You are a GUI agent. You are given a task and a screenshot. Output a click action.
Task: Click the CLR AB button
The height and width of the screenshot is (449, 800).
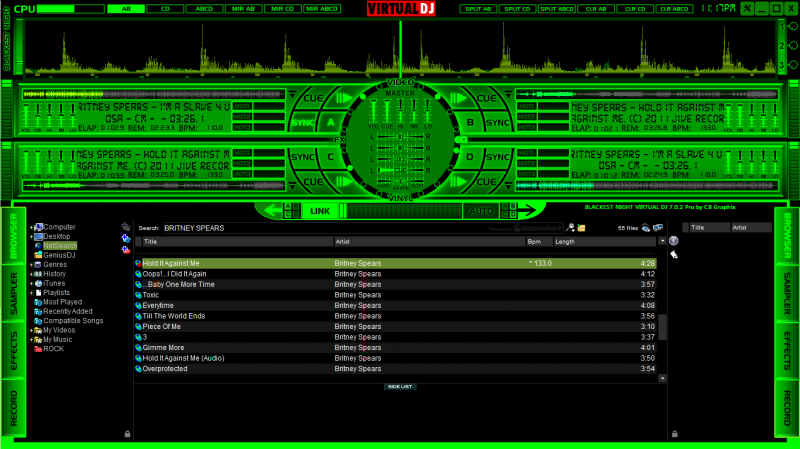pyautogui.click(x=596, y=9)
